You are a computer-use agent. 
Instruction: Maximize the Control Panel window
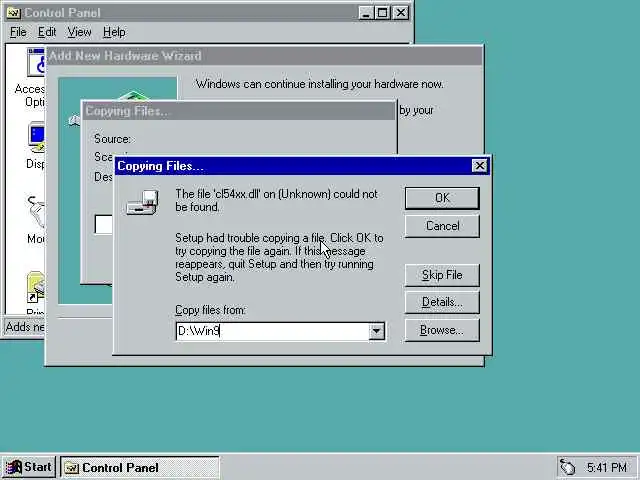(382, 13)
